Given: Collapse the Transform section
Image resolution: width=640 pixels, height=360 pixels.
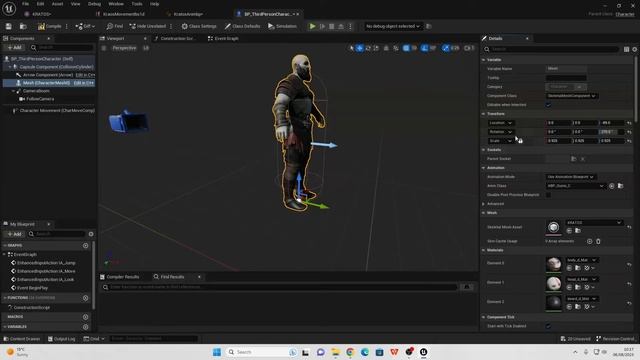Looking at the screenshot, I should (x=483, y=114).
